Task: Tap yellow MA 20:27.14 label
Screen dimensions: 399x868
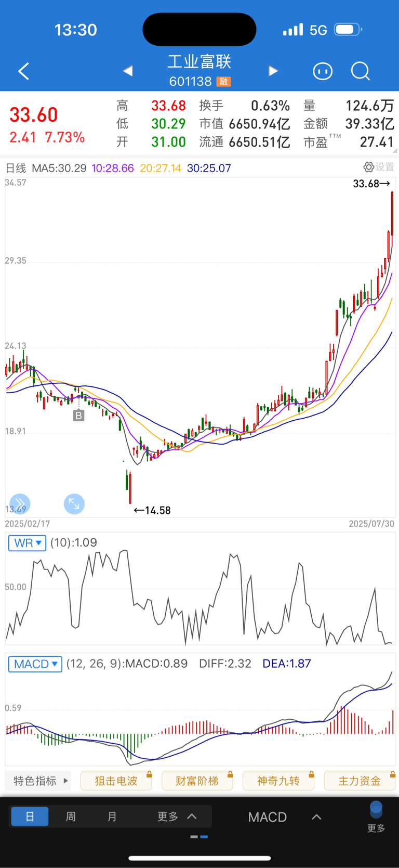Action: [161, 168]
